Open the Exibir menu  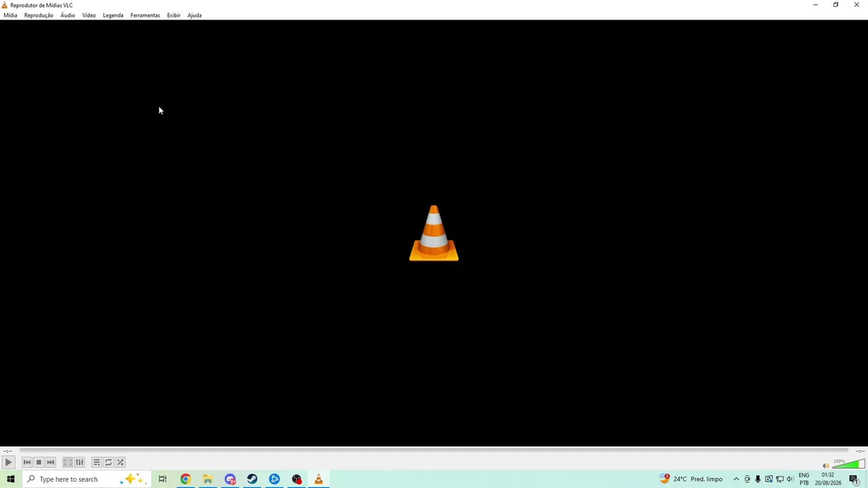point(174,15)
